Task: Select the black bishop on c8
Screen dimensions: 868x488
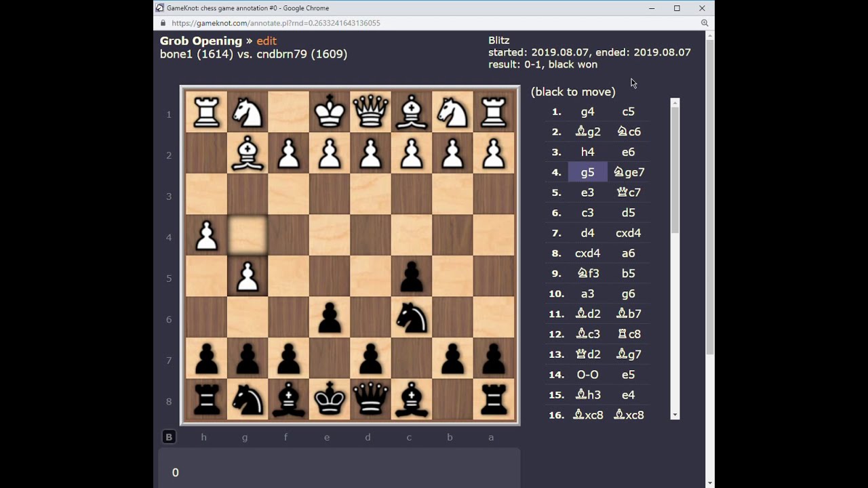Action: click(x=412, y=399)
